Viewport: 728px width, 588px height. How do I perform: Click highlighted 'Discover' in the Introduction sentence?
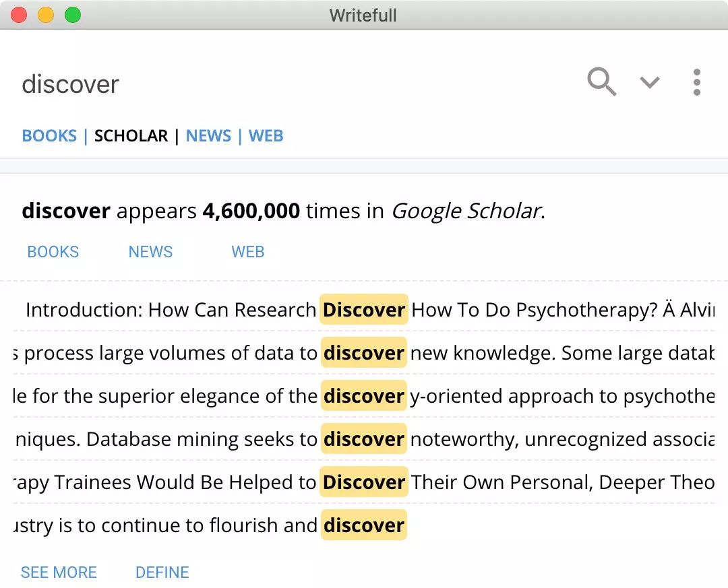[x=364, y=310]
